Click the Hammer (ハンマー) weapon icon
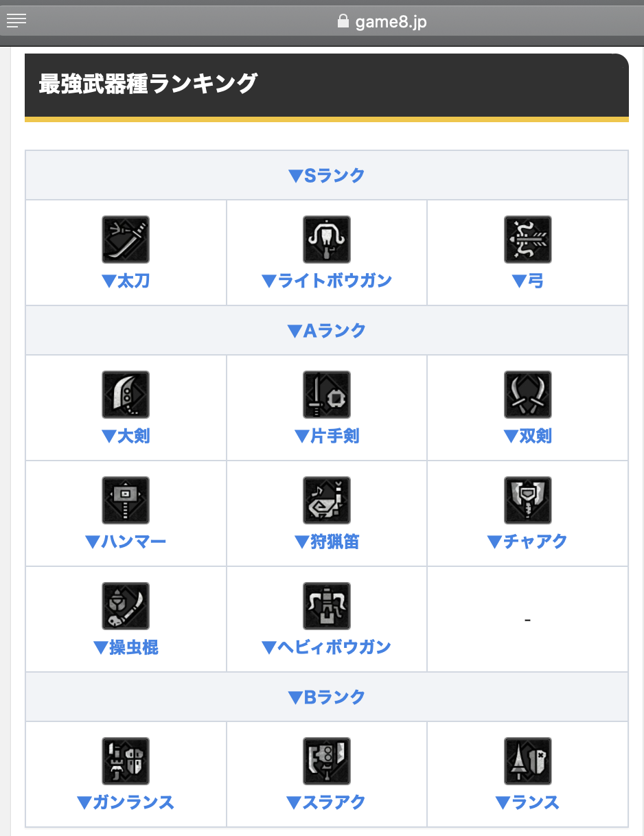Viewport: 644px width, 836px height. (x=126, y=500)
